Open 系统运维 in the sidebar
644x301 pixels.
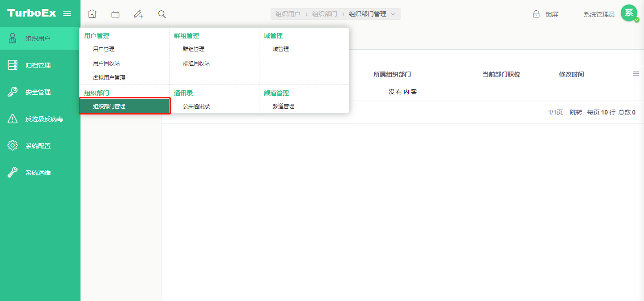[x=38, y=173]
